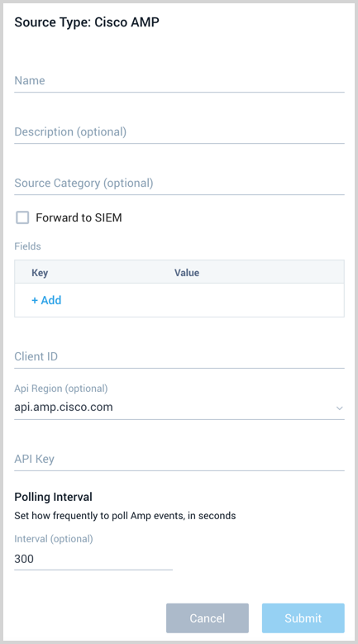Click + Add in Fields table
Screen dimensions: 358x644
tap(46, 300)
